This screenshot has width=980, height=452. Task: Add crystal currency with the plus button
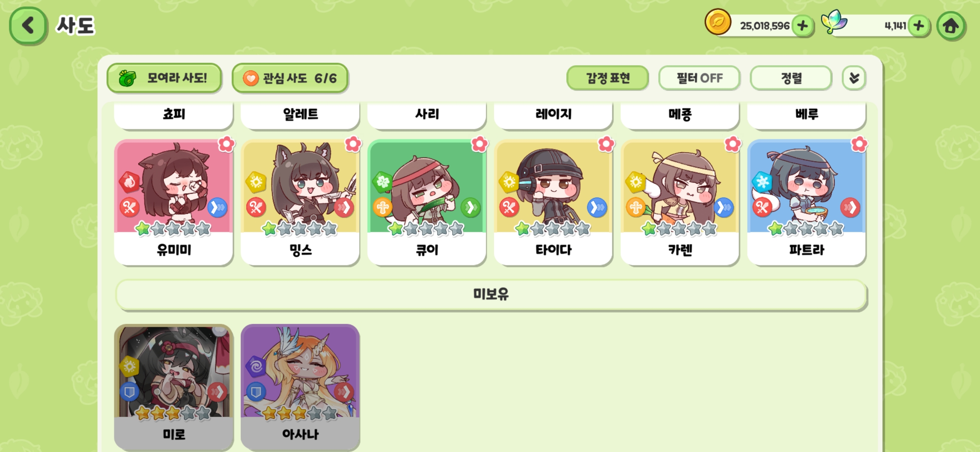point(919,26)
